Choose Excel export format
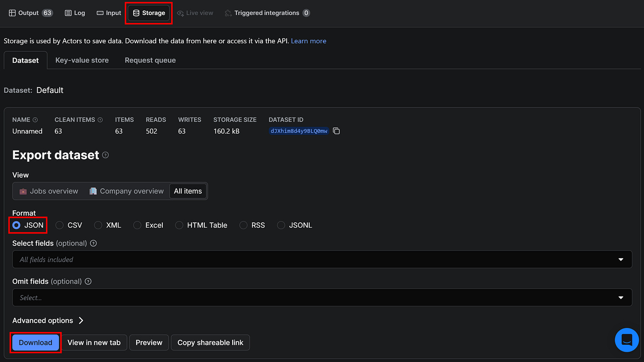 pos(148,225)
